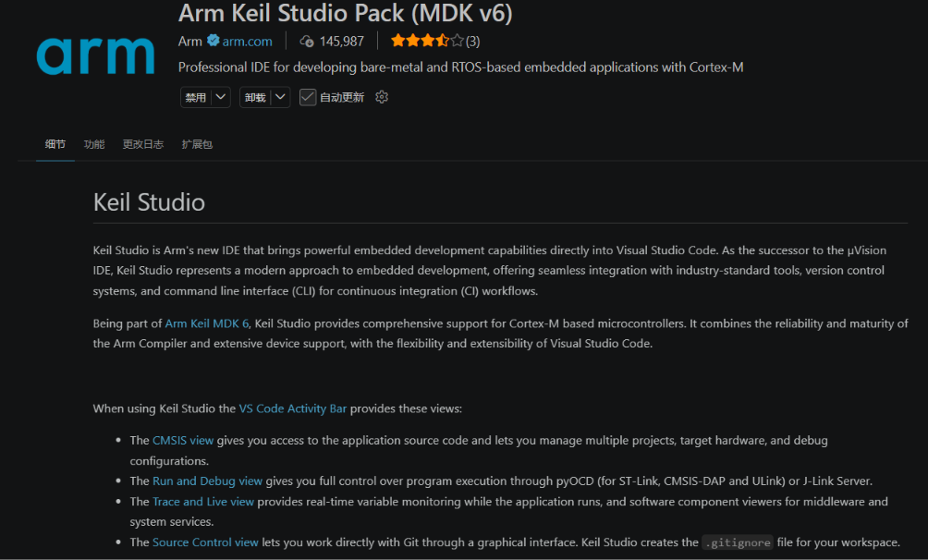Switch to the 细节 tab
The width and height of the screenshot is (928, 560).
coord(55,144)
